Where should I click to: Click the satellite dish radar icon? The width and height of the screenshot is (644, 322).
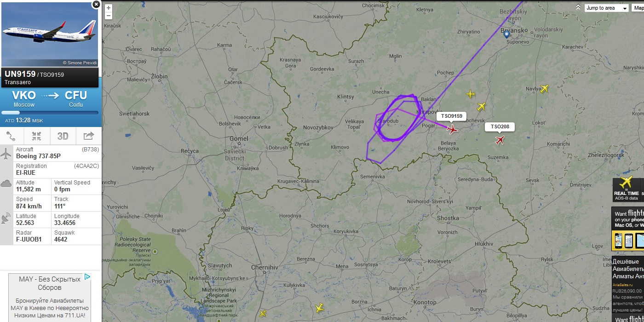pyautogui.click(x=6, y=219)
